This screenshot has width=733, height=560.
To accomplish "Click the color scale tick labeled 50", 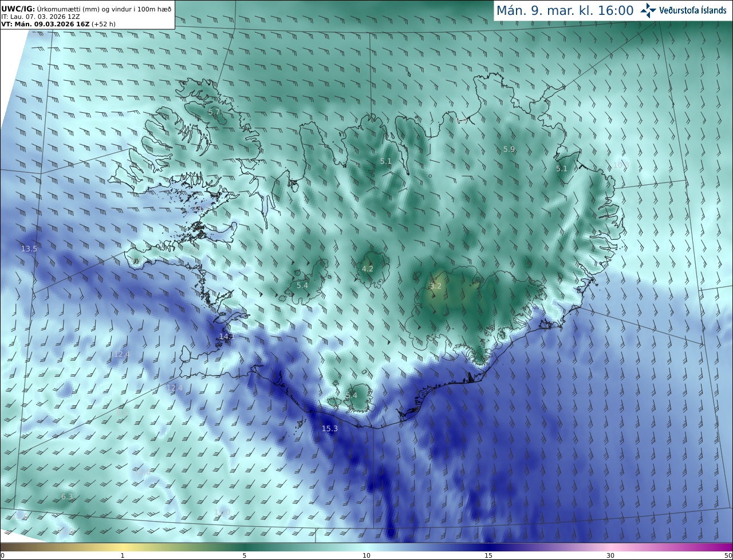I will [x=728, y=555].
